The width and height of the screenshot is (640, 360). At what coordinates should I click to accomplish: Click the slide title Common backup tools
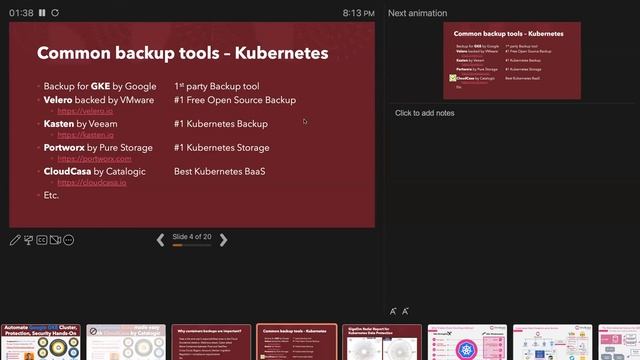pos(182,53)
